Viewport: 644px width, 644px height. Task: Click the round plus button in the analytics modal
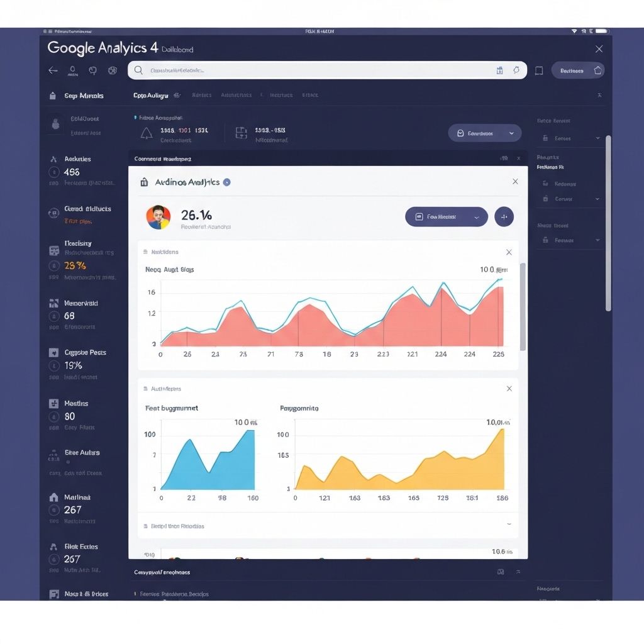[x=504, y=216]
